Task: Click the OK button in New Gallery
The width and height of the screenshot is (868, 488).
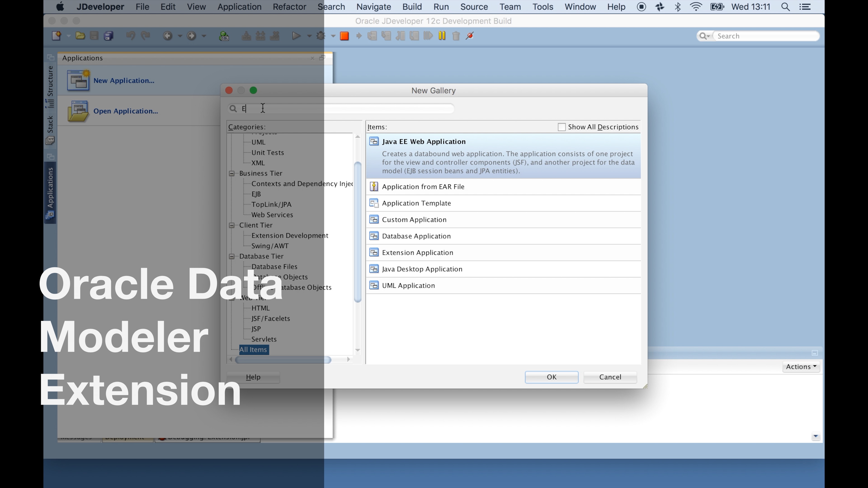Action: tap(551, 377)
